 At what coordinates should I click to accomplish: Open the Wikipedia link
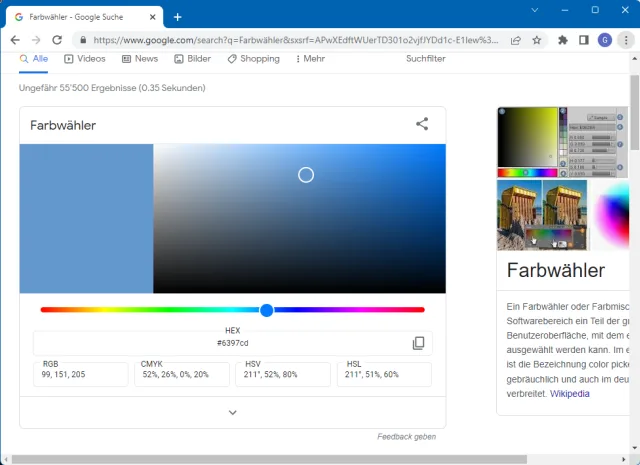click(x=569, y=393)
